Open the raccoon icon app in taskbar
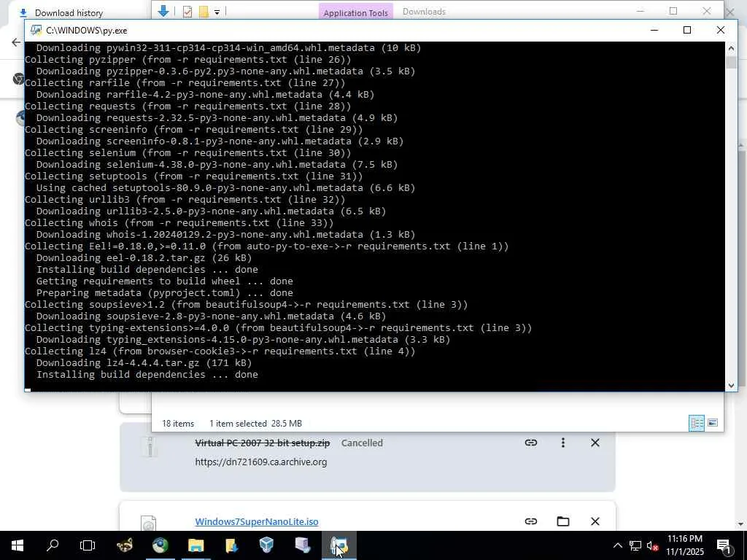The height and width of the screenshot is (560, 747). click(x=125, y=545)
